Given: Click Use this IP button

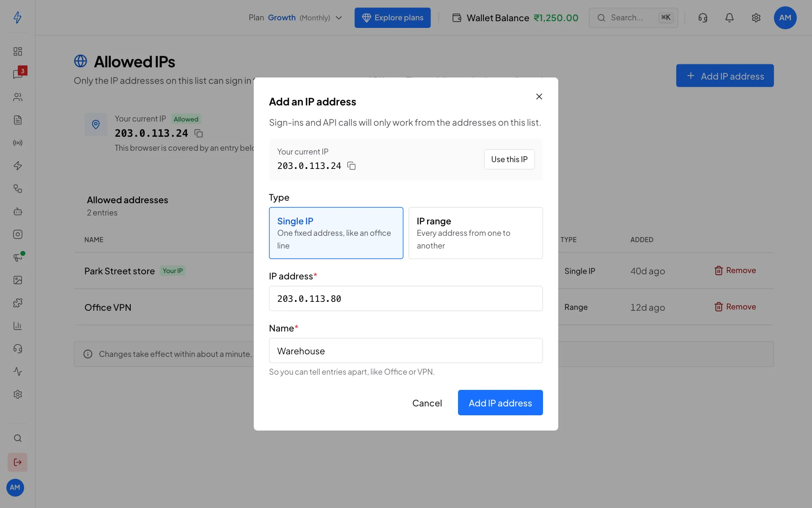Looking at the screenshot, I should pyautogui.click(x=509, y=160).
